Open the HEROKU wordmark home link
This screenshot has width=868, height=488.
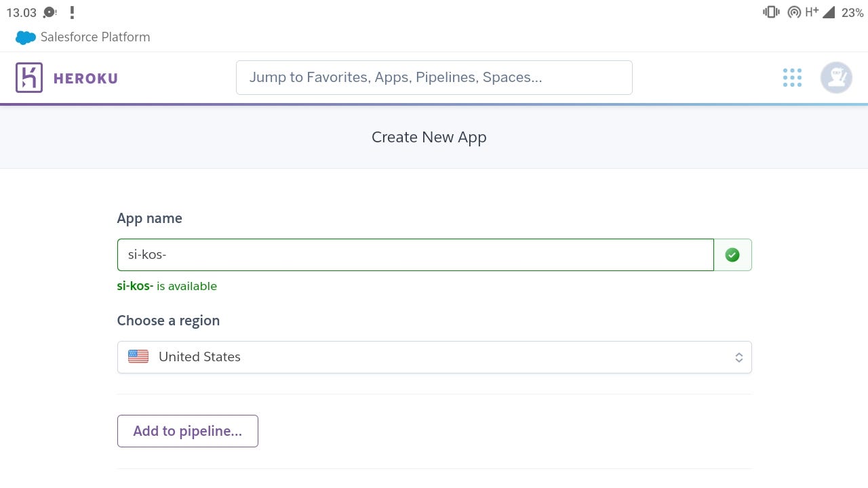85,79
